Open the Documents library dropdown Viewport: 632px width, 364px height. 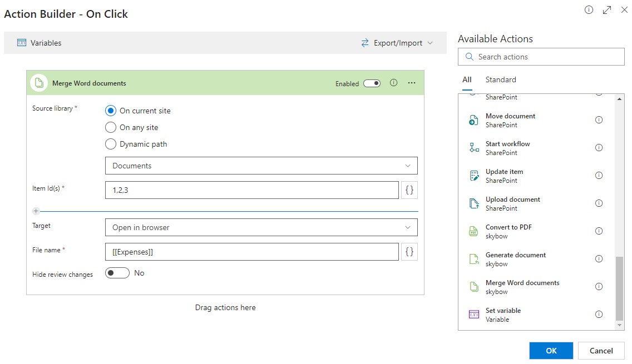click(x=261, y=166)
